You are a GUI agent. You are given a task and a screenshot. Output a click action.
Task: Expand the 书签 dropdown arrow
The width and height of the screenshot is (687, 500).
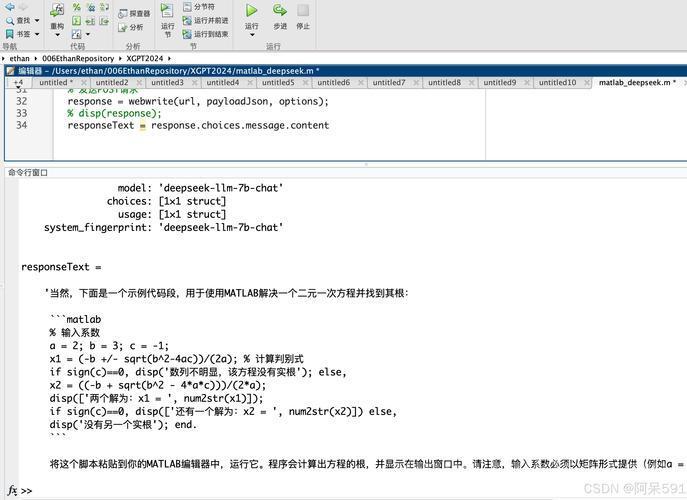coord(37,34)
